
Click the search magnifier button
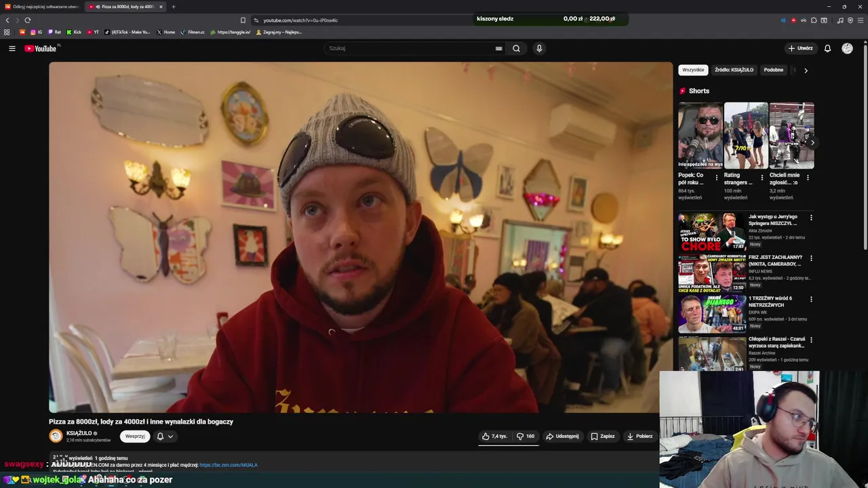[x=516, y=48]
